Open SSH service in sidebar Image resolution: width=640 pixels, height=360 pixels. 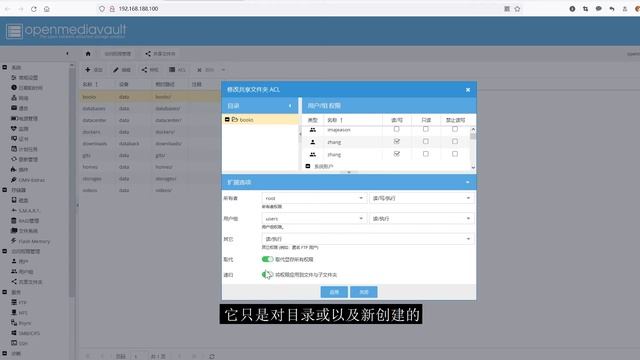(19, 343)
